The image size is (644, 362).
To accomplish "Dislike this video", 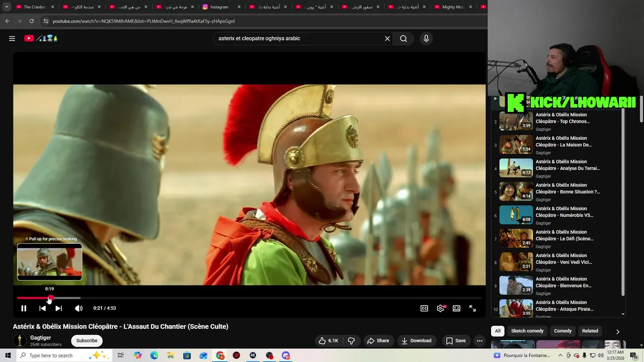I will pyautogui.click(x=351, y=340).
